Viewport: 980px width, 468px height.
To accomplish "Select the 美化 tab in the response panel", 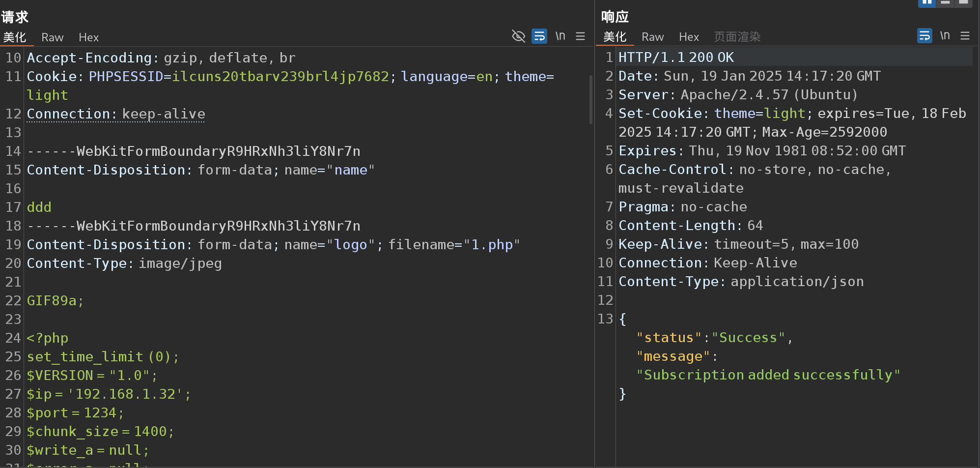I will (615, 37).
